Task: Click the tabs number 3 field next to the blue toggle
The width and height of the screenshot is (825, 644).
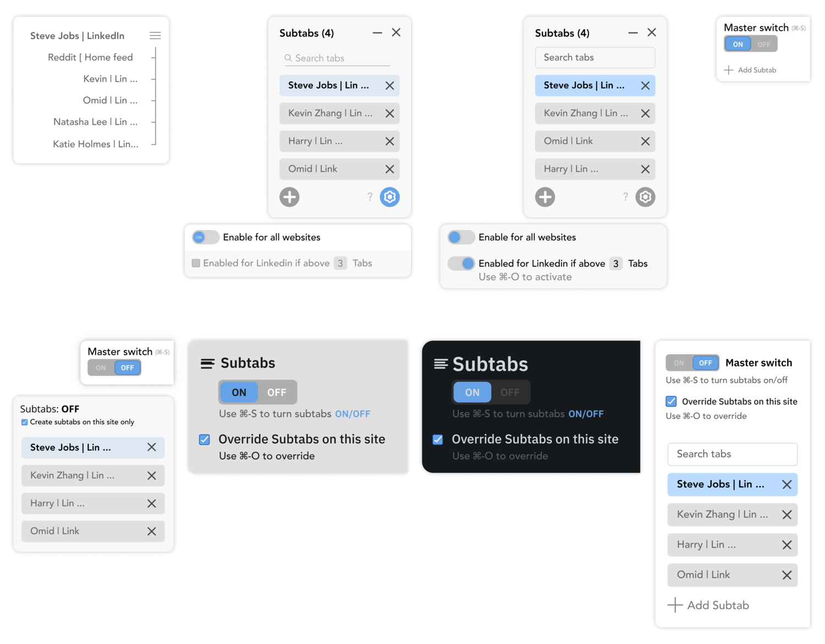Action: (x=616, y=263)
